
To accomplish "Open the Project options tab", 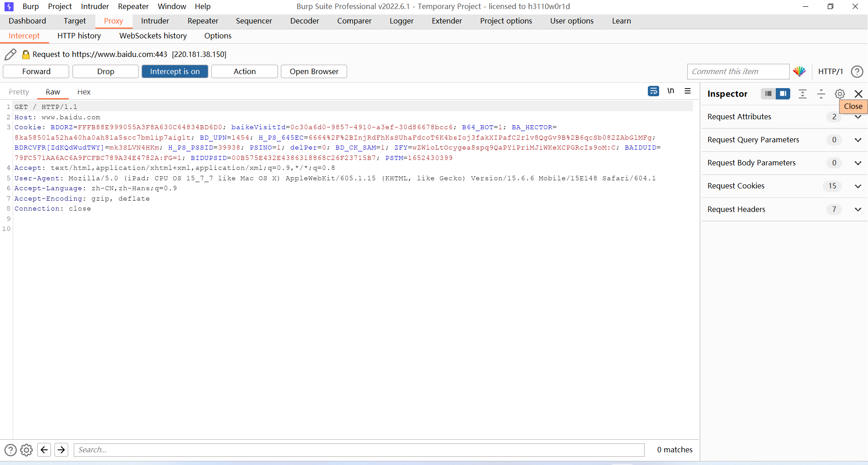I will pyautogui.click(x=506, y=21).
